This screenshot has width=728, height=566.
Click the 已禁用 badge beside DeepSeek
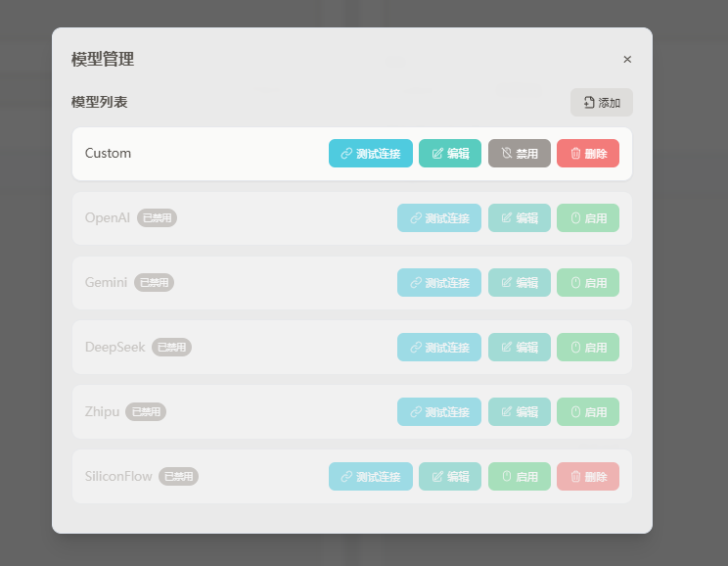click(172, 347)
